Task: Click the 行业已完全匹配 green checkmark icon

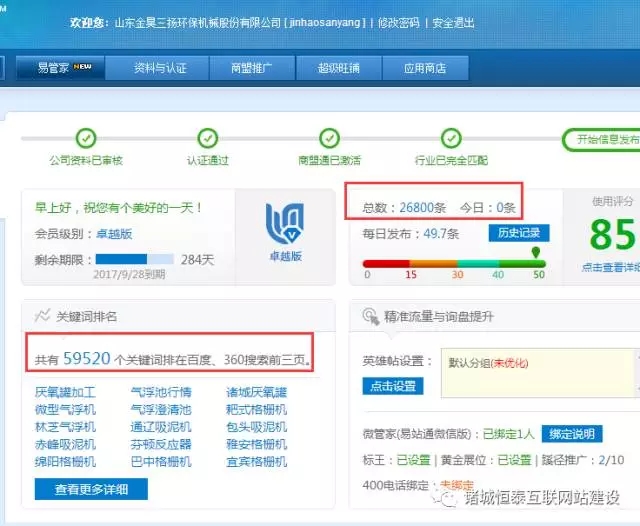Action: tap(450, 139)
